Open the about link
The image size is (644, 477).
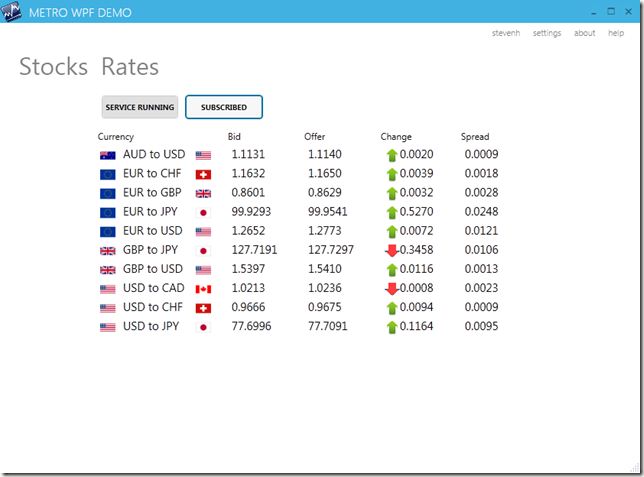[x=584, y=33]
